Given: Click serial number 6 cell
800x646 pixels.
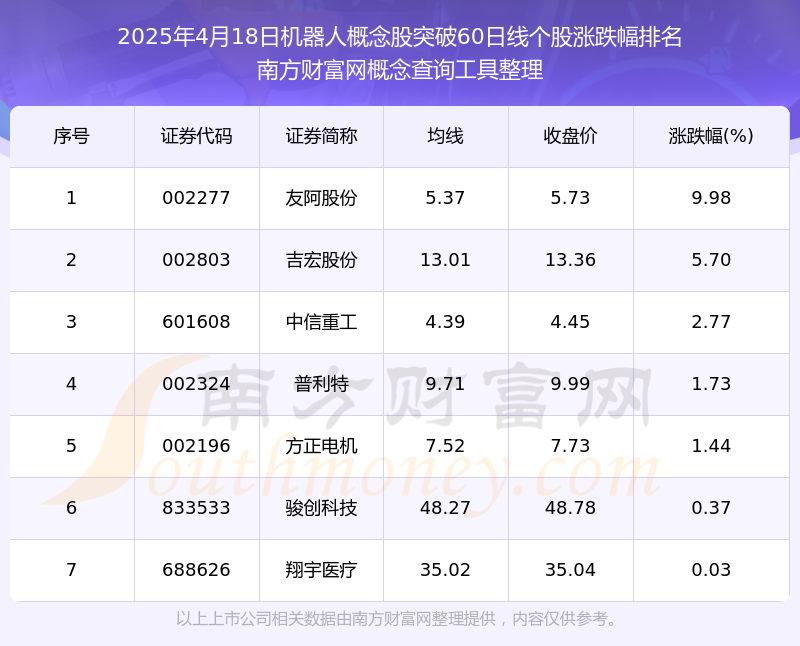Looking at the screenshot, I should click(x=71, y=508).
